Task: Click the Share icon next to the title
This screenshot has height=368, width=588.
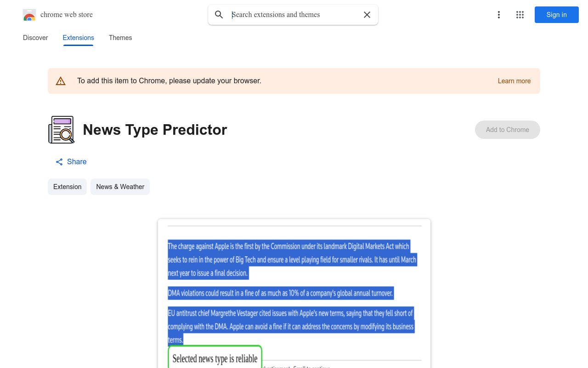Action: [x=59, y=161]
